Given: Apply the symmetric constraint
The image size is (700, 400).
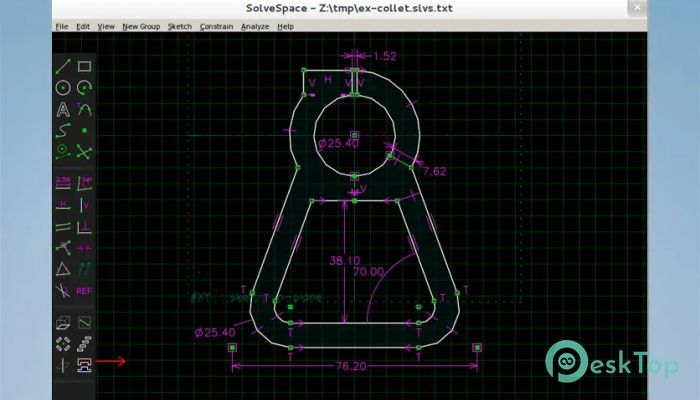Looking at the screenshot, I should click(84, 248).
